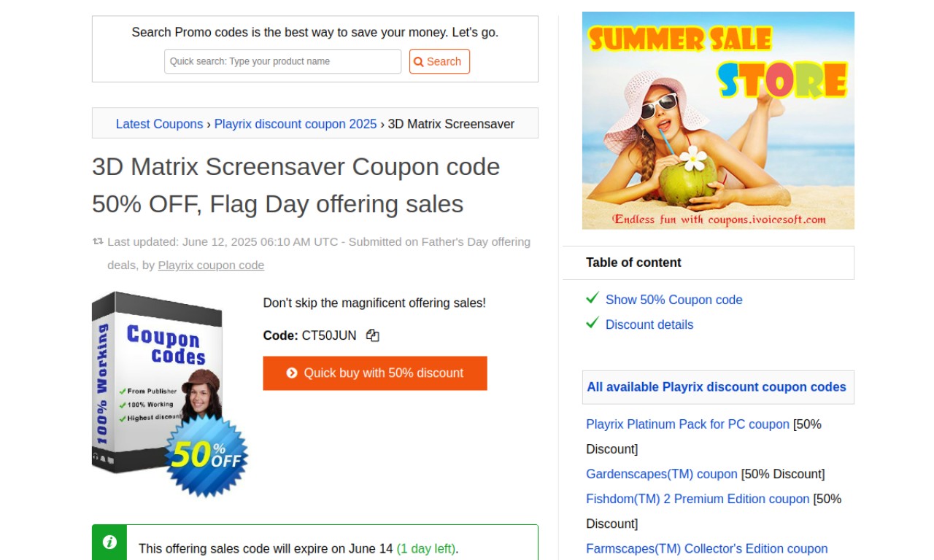Click the info icon in expiry notice
934x560 pixels.
109,542
